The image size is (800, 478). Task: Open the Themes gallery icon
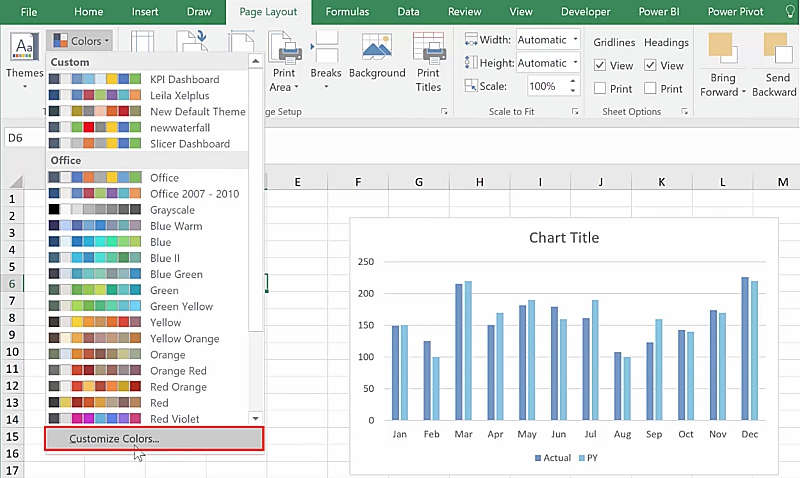(24, 48)
